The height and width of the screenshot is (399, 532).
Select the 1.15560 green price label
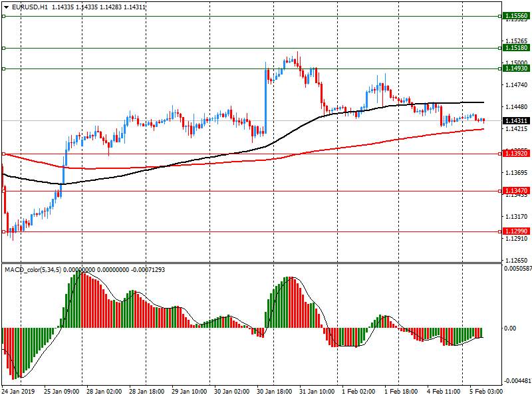click(515, 15)
